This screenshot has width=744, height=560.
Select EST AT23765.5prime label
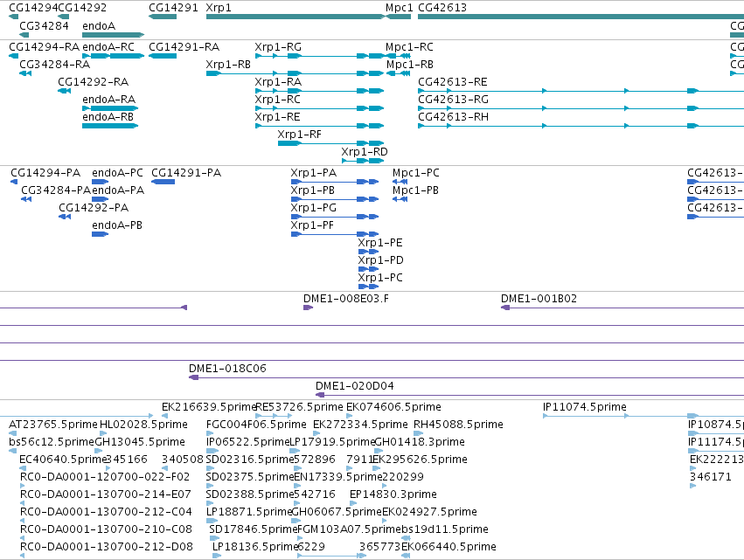[x=52, y=425]
